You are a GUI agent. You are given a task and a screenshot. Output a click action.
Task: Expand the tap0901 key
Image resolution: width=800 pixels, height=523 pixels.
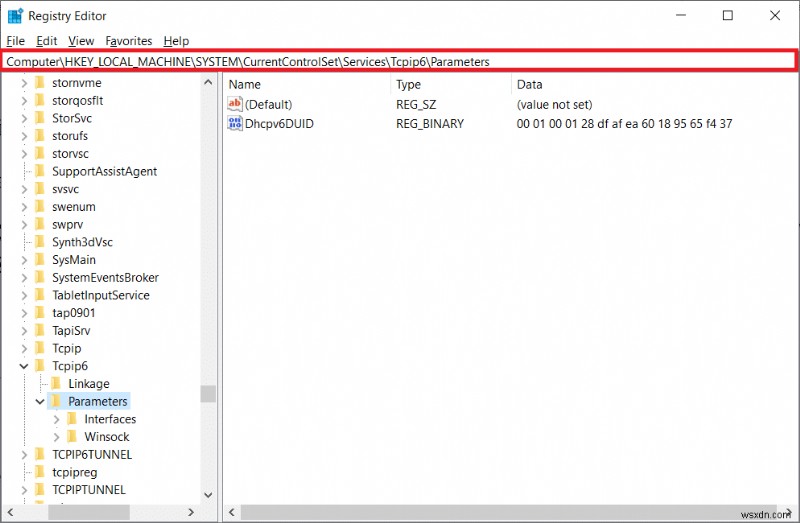click(24, 313)
